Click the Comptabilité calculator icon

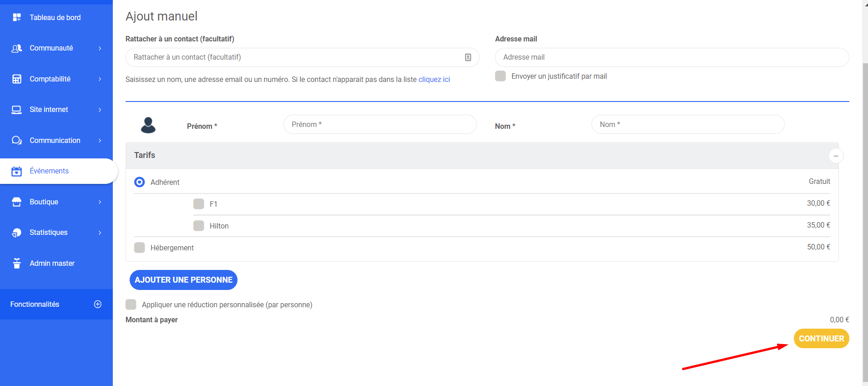17,79
